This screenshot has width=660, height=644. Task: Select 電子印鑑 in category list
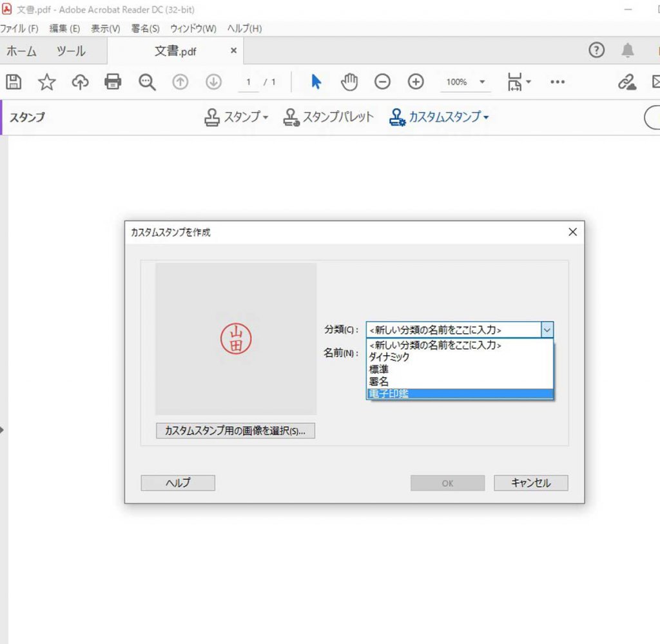coord(460,394)
